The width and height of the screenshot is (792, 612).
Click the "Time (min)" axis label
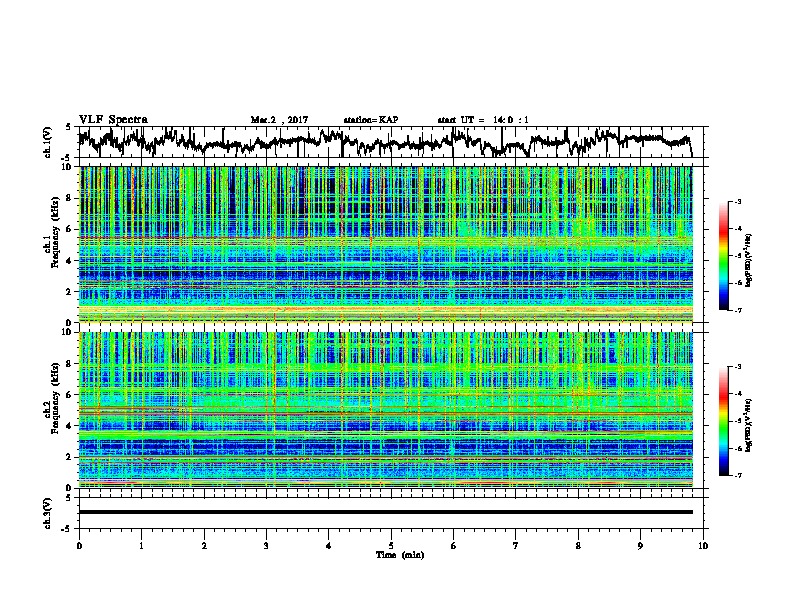coord(400,555)
